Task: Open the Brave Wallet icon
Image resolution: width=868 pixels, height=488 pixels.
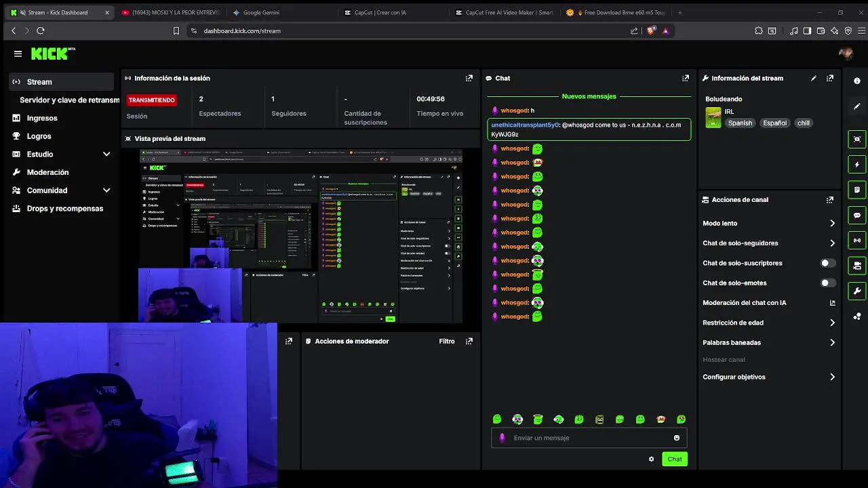Action: pos(821,30)
